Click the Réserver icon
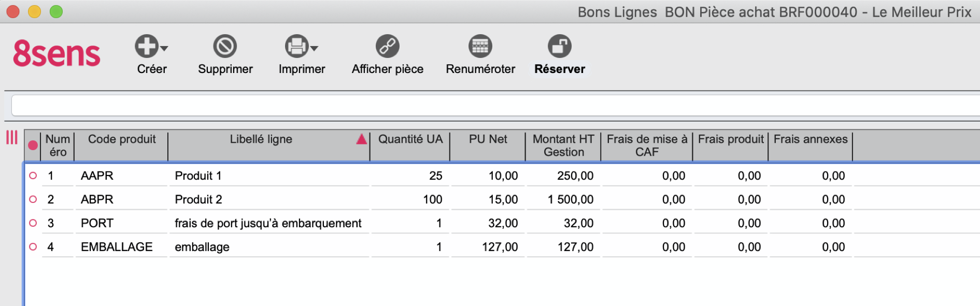This screenshot has width=980, height=306. [560, 46]
